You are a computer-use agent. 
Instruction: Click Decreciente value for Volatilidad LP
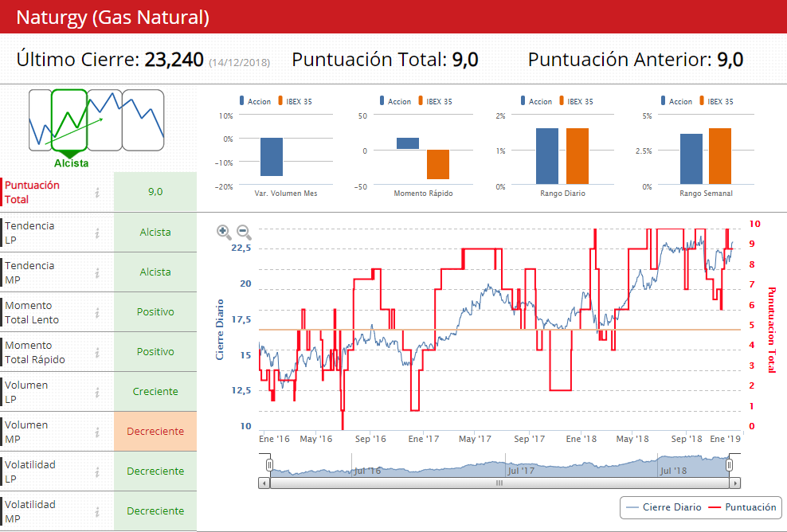click(x=155, y=471)
